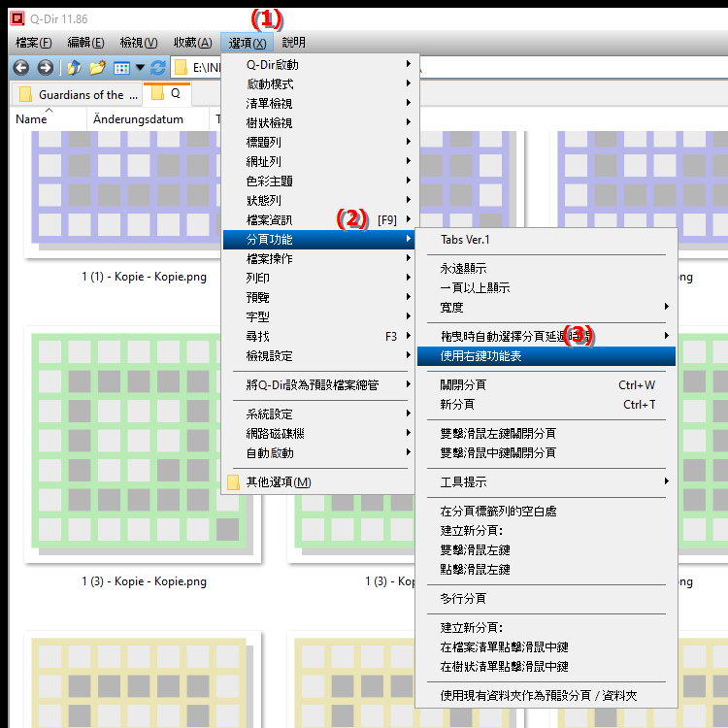Open the view mode grid icon

tap(121, 68)
